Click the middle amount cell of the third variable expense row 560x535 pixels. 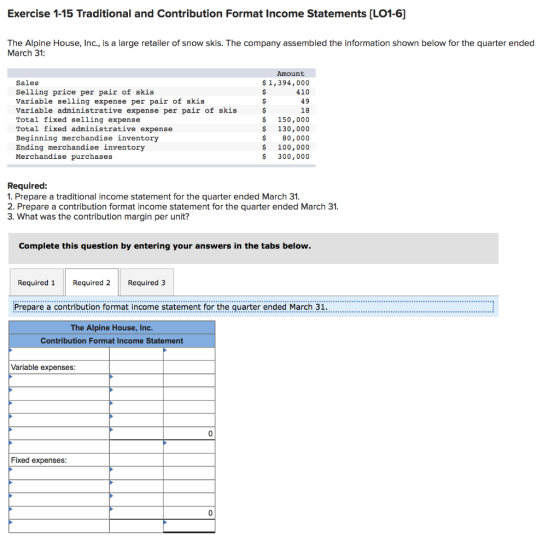pyautogui.click(x=136, y=407)
